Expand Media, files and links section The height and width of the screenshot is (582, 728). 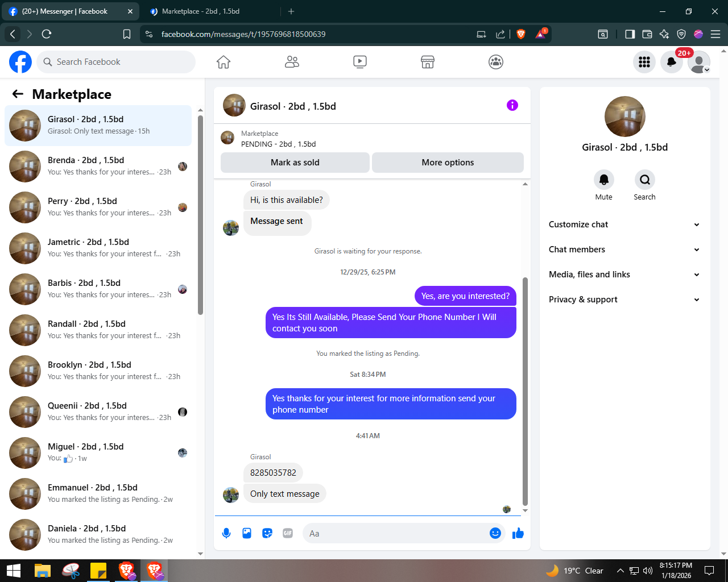624,275
